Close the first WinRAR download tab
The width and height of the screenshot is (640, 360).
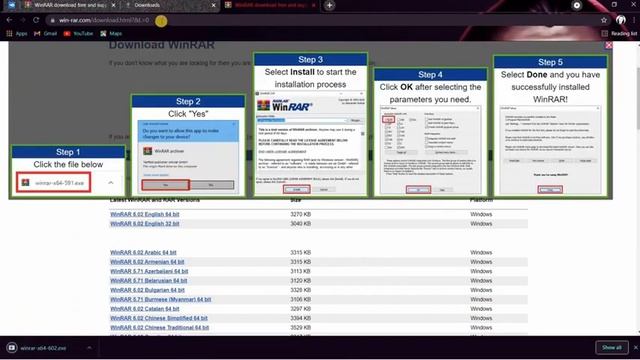click(113, 5)
